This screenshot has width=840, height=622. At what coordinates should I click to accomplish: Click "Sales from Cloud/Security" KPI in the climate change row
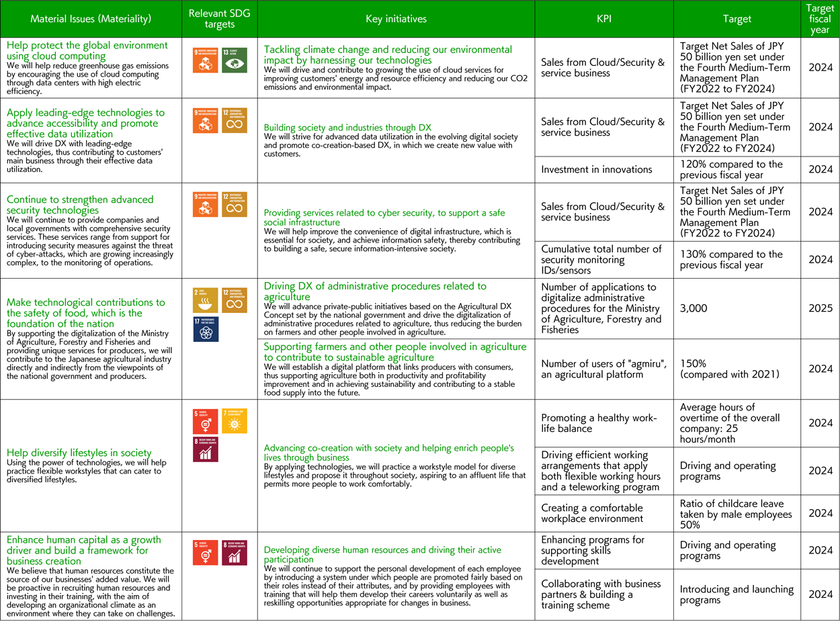coord(603,67)
